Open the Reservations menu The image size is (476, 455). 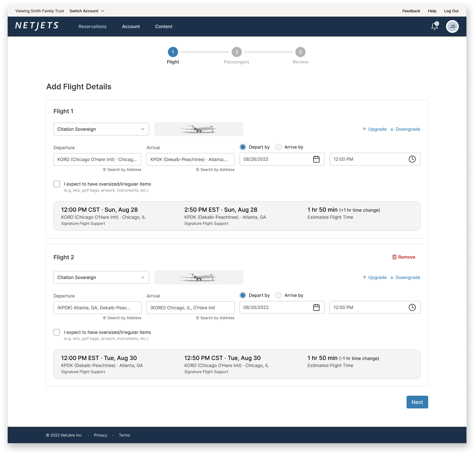tap(92, 26)
